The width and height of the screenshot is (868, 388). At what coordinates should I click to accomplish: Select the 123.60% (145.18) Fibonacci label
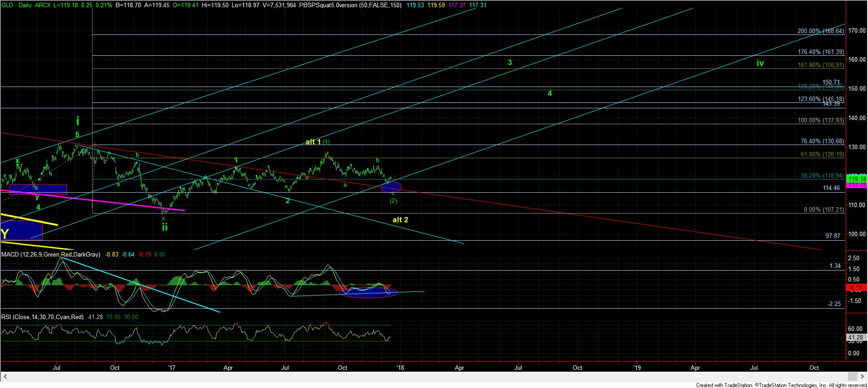click(820, 99)
